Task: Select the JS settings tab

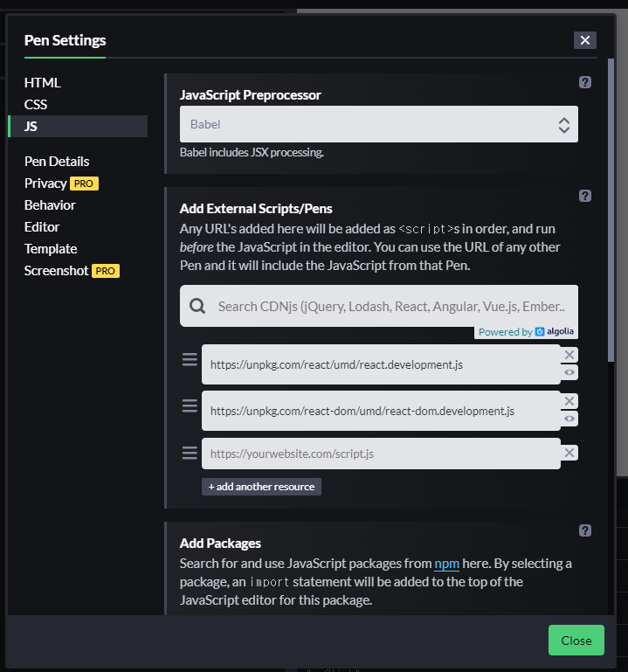Action: 78,126
